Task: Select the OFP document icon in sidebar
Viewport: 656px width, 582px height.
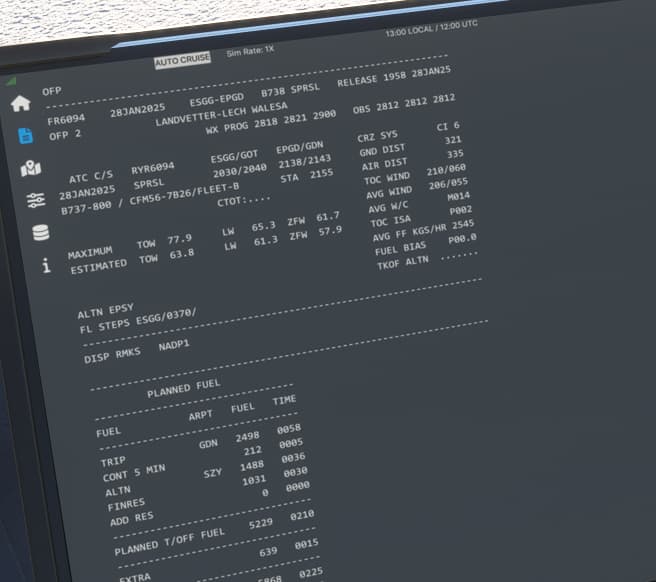Action: tap(25, 136)
